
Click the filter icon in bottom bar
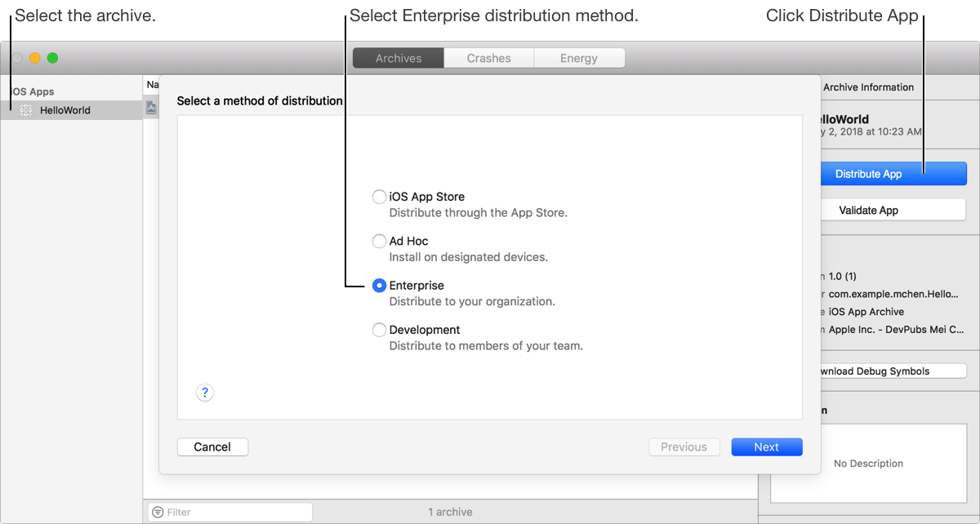point(158,512)
